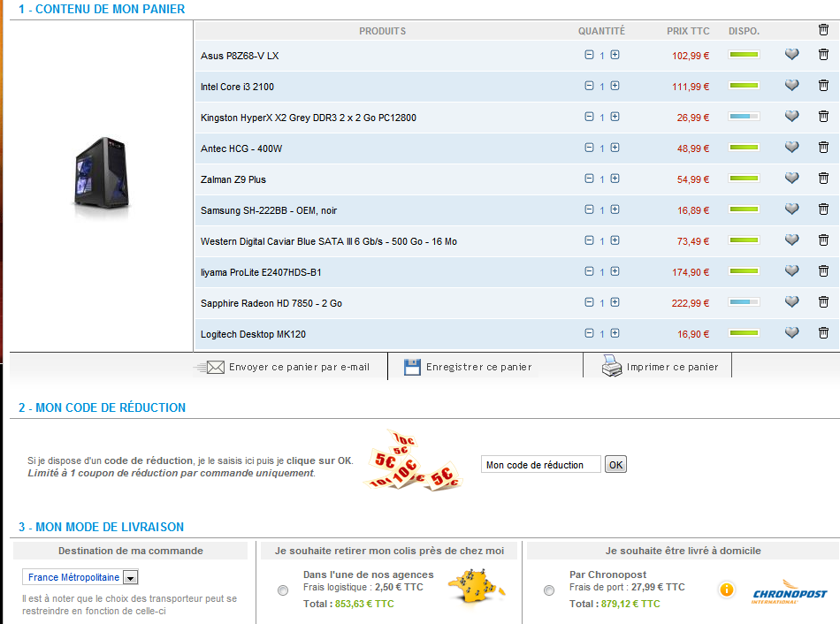
Task: Click heart icon for Zalman Z9 Plus
Action: [x=791, y=179]
